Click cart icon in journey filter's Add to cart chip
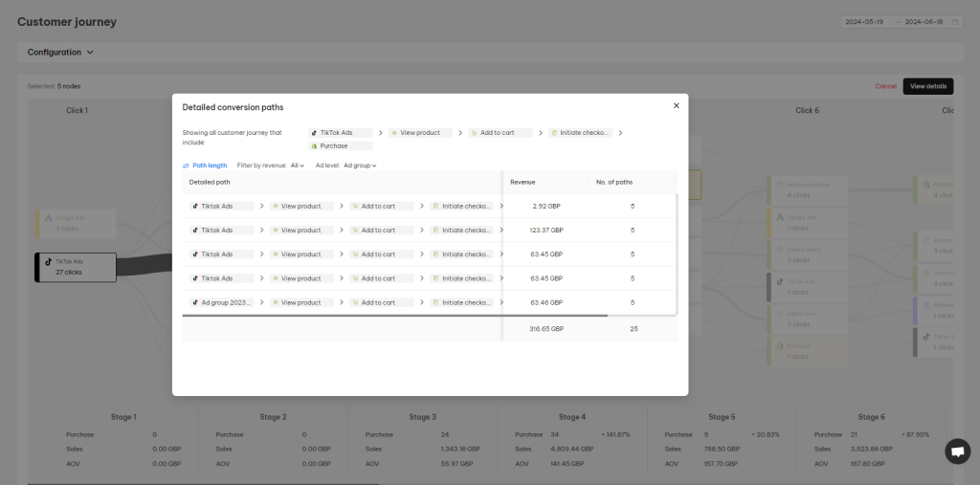Screen dimensions: 980x485 pyautogui.click(x=475, y=133)
